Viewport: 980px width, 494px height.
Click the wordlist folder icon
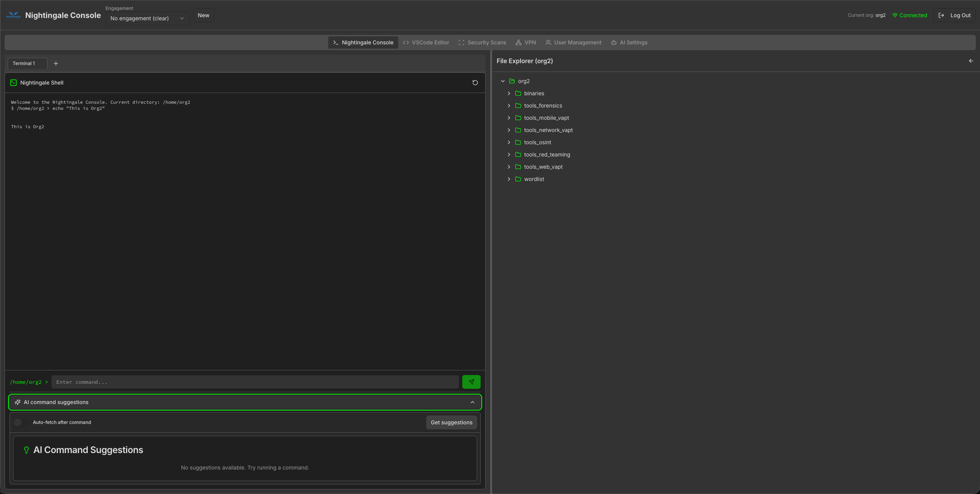(518, 179)
